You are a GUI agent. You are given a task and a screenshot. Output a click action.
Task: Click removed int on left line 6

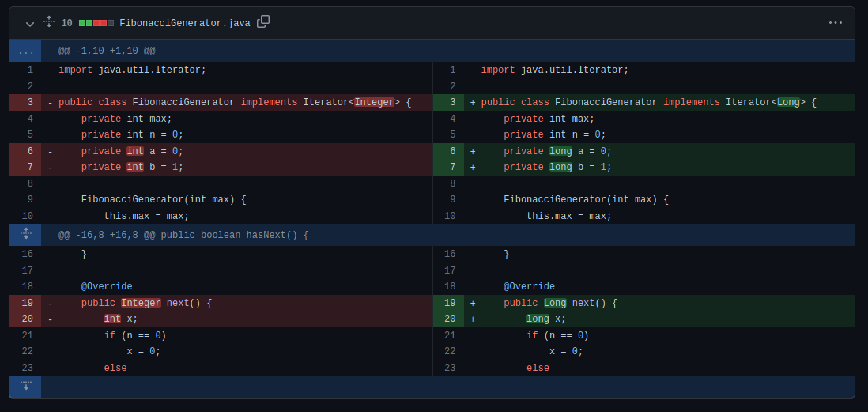pyautogui.click(x=135, y=151)
